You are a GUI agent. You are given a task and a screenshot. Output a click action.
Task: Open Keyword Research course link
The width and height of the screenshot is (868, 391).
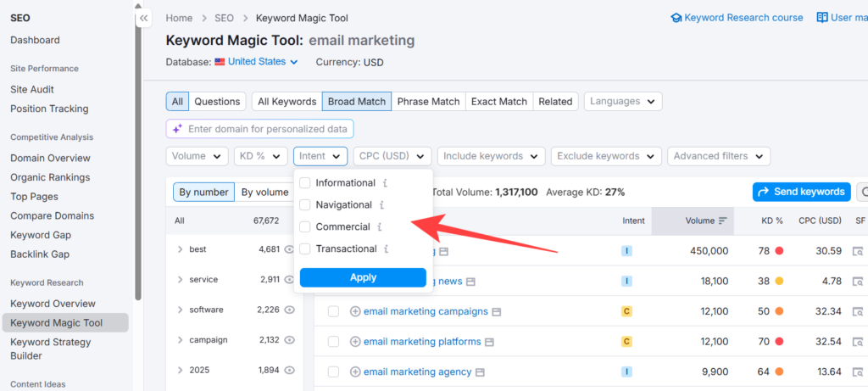(x=743, y=18)
